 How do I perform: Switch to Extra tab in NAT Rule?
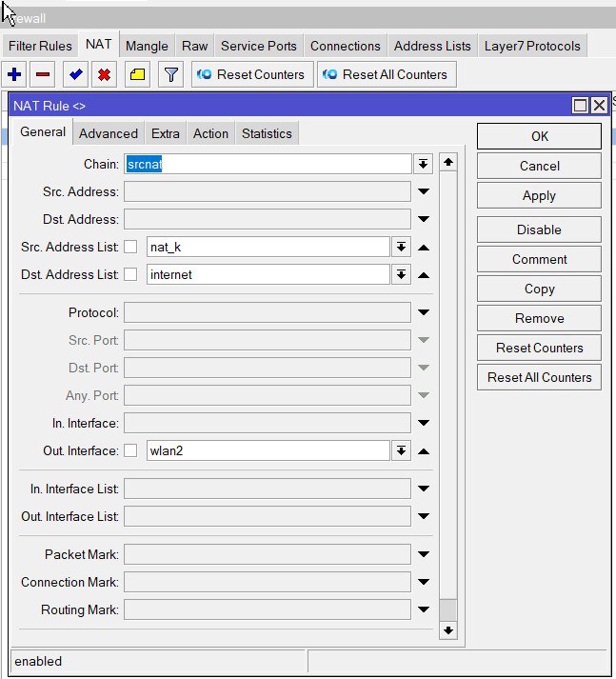(x=166, y=133)
